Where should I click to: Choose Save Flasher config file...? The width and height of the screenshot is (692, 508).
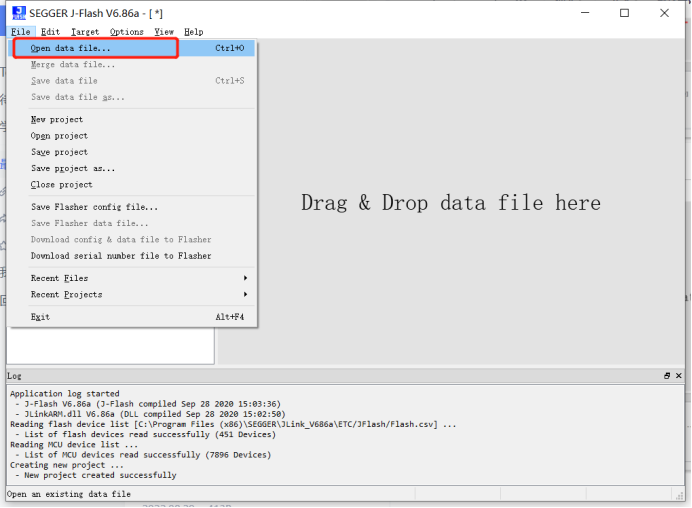pos(132,207)
